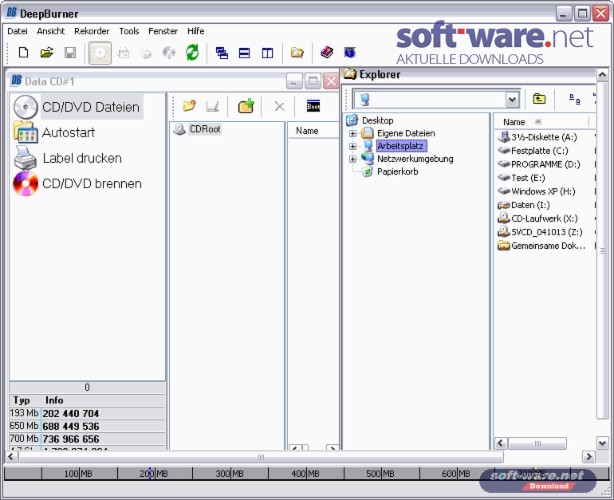Click the Up one level folder icon in Explorer
Image resolution: width=614 pixels, height=500 pixels.
point(539,99)
